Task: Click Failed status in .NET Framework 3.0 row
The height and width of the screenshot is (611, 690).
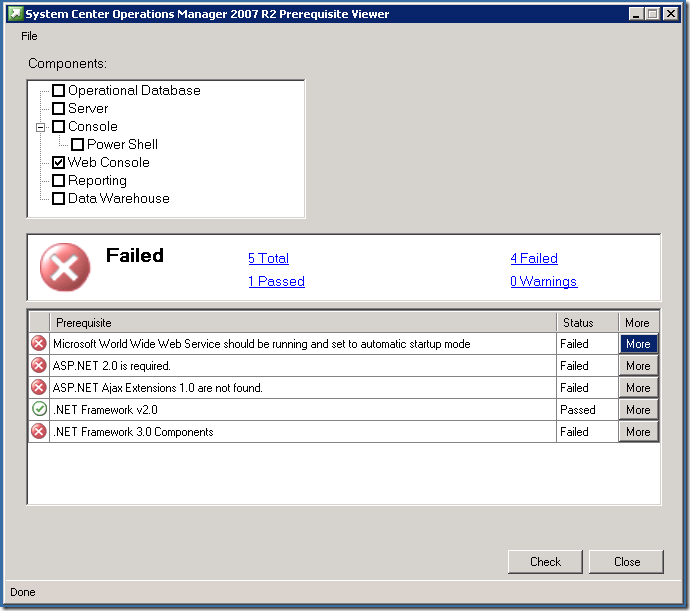Action: point(587,432)
